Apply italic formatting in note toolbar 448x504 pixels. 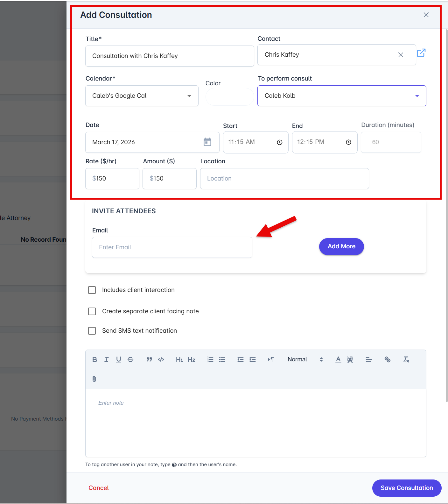click(x=107, y=359)
